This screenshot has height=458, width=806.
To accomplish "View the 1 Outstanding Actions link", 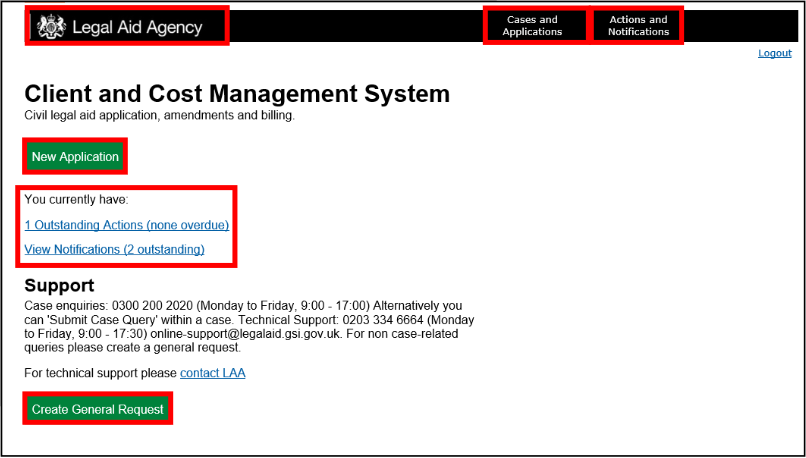I will 126,225.
